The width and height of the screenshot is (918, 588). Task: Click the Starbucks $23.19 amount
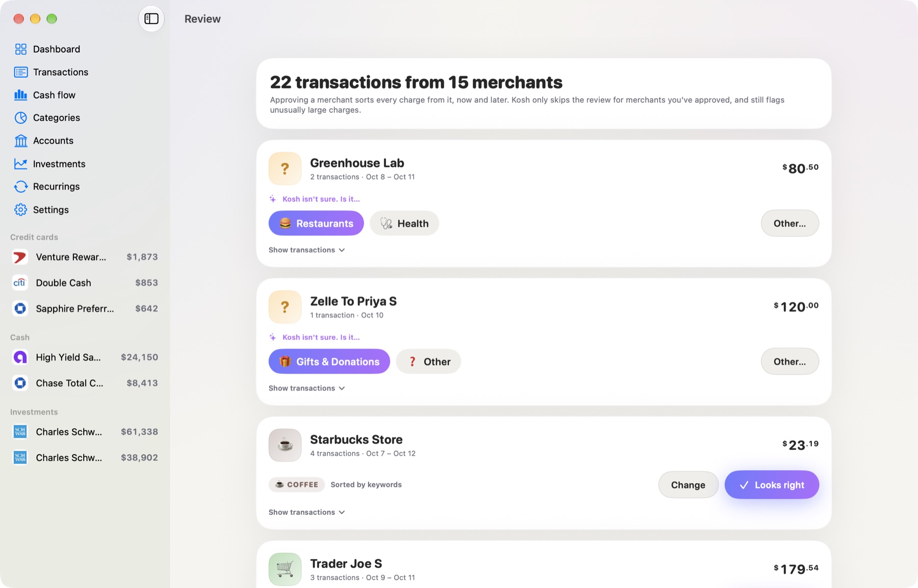(x=801, y=445)
